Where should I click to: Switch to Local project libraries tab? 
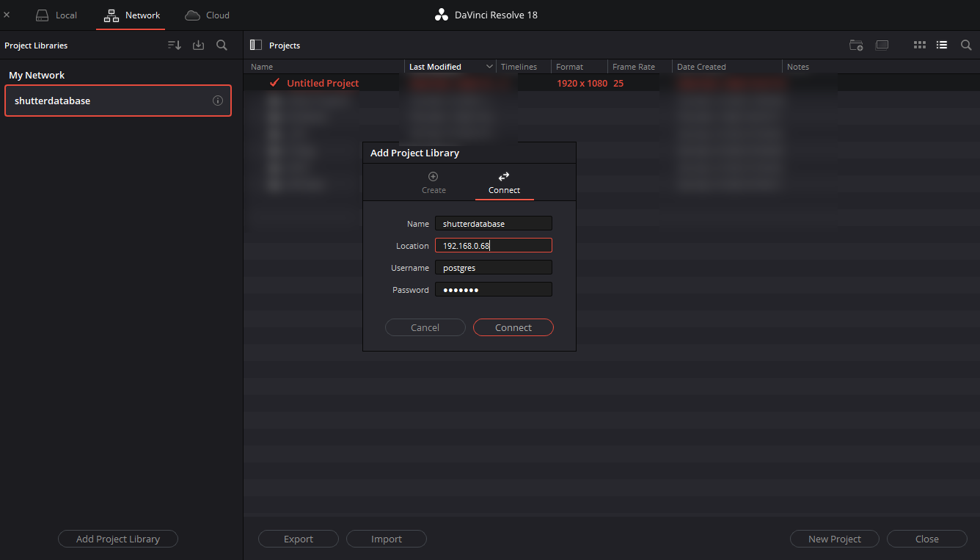tap(56, 15)
